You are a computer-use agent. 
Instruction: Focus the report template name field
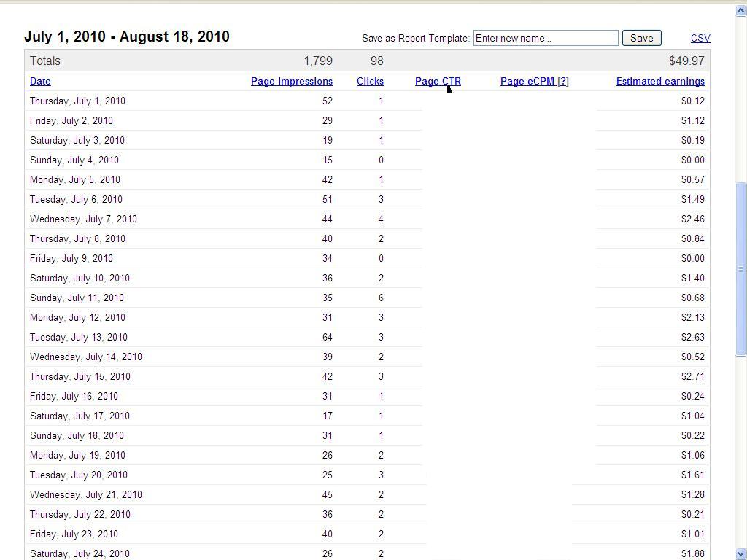click(546, 38)
